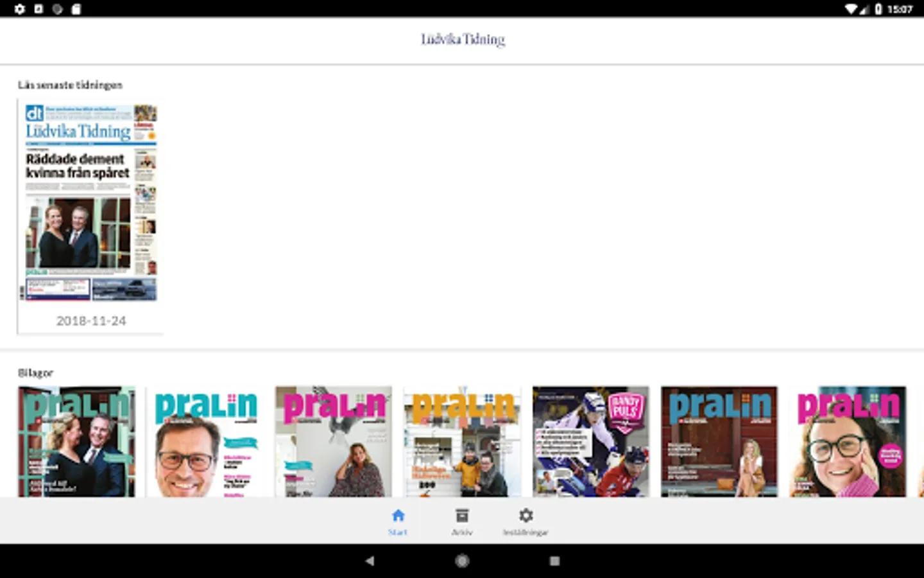
Task: Tap the Bilagor section heading
Action: (35, 372)
